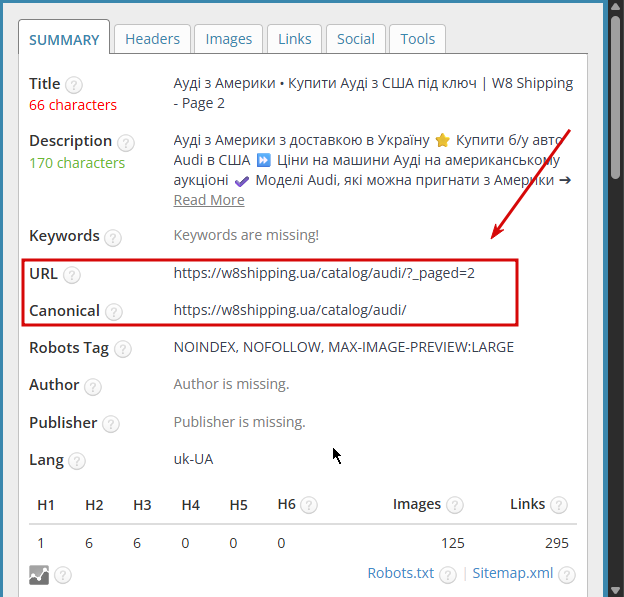Click the help icon beside Robots Tag
The height and width of the screenshot is (597, 624).
pyautogui.click(x=123, y=349)
